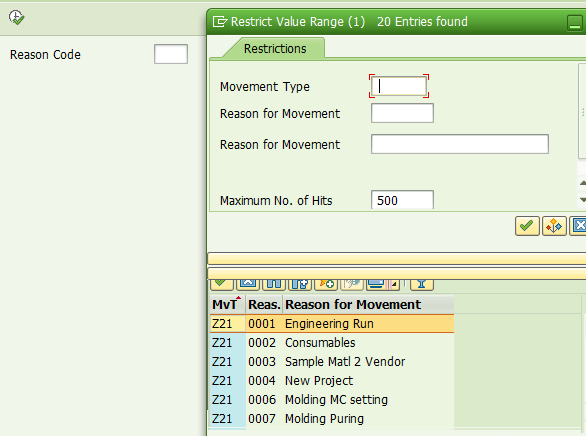
Task: Select the Molding MC setting entry
Action: coord(332,400)
